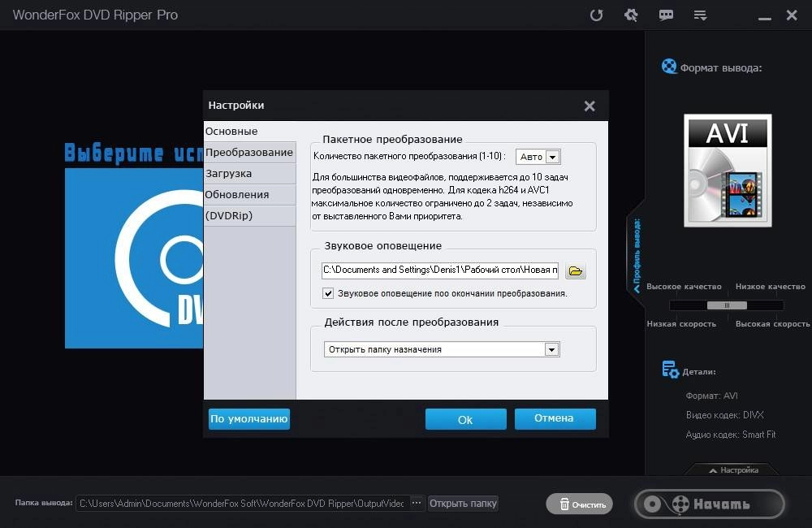
Task: Minimize the WonderFox DVD Ripper Pro window
Action: coord(765,18)
